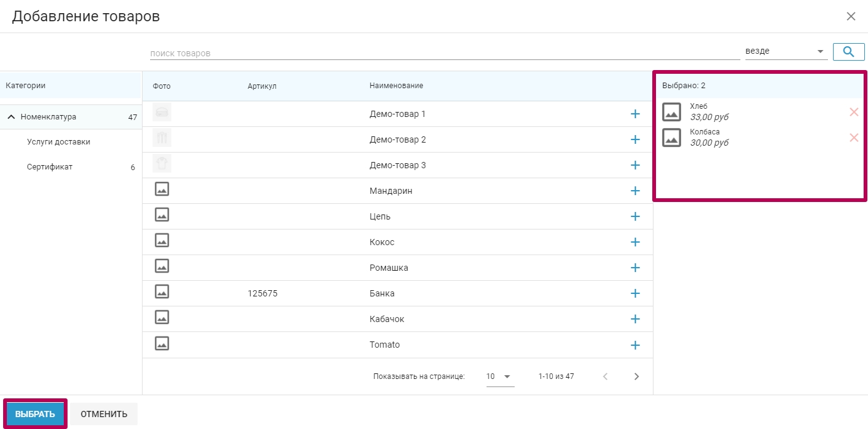Click the 1-10 из 47 page counter
Image resolution: width=868 pixels, height=429 pixels.
556,376
